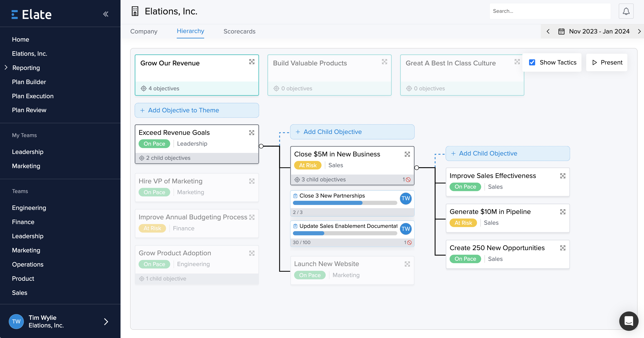Image resolution: width=644 pixels, height=338 pixels.
Task: Expand icon on Exceed Revenue Goals card
Action: tap(251, 133)
